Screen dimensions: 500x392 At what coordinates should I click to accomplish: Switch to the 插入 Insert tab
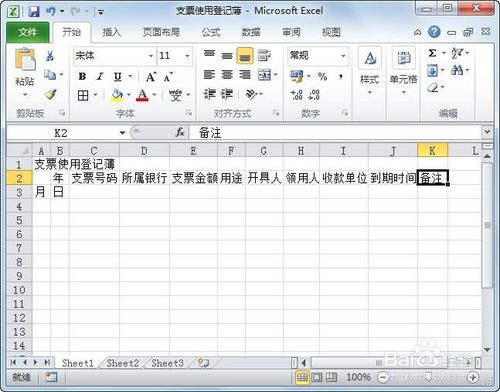111,32
